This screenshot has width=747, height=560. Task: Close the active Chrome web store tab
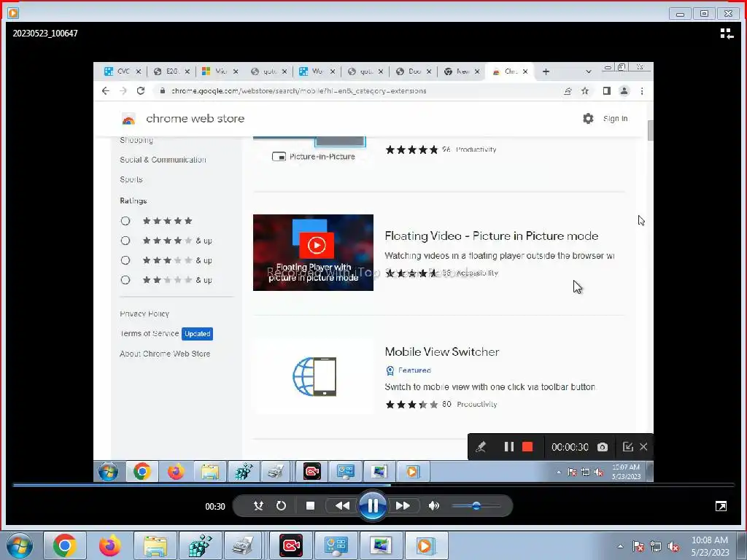(525, 71)
